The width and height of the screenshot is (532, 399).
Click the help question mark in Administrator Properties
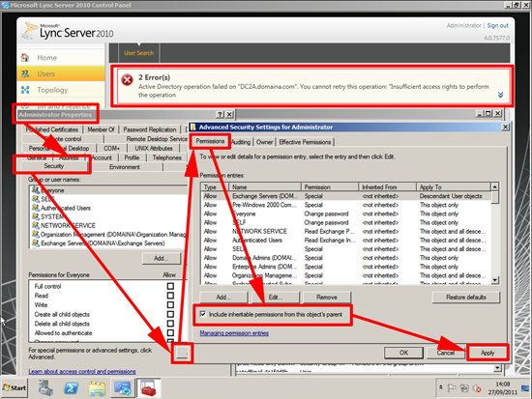click(220, 114)
